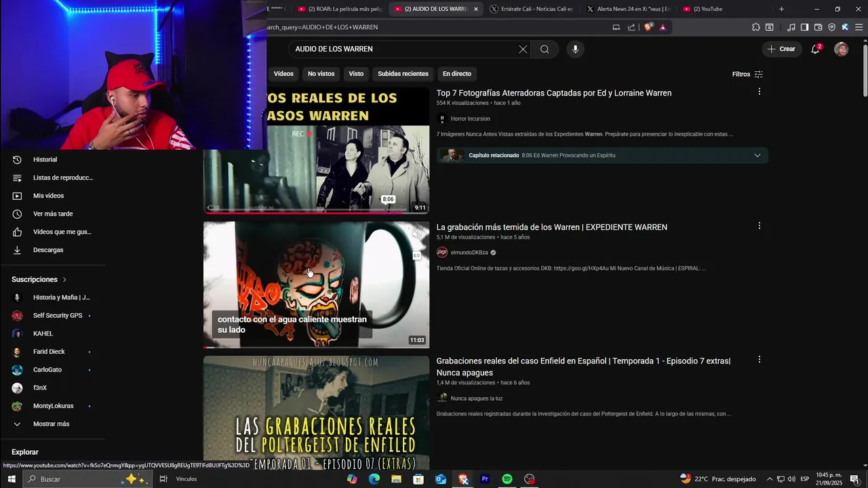Viewport: 868px width, 488px height.
Task: Open Premiere Pro from the taskbar
Action: click(485, 479)
